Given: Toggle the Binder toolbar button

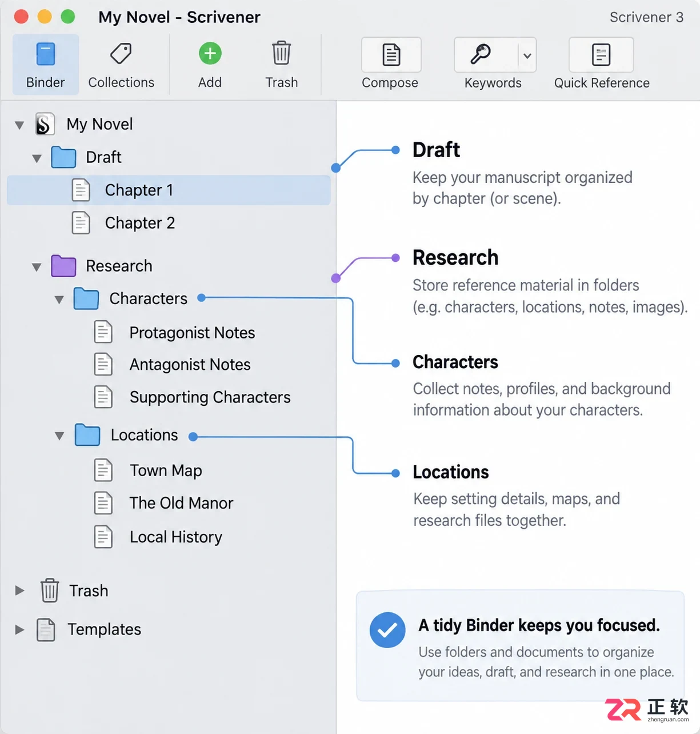Looking at the screenshot, I should (x=46, y=65).
